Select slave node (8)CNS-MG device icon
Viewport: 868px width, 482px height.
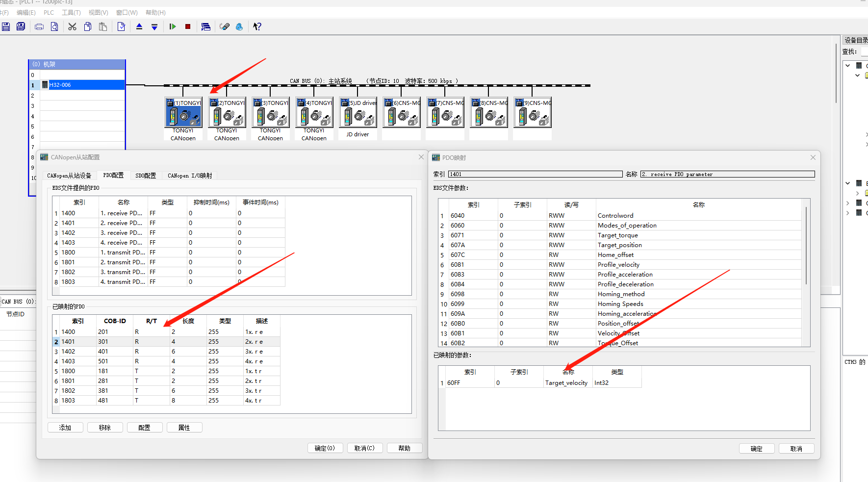[488, 112]
